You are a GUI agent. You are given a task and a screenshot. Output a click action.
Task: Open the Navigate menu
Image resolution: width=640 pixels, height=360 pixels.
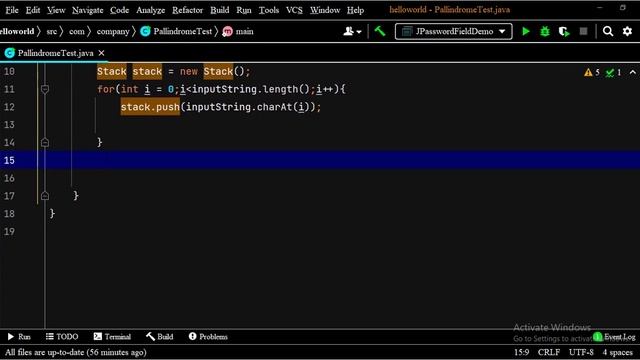coord(87,10)
